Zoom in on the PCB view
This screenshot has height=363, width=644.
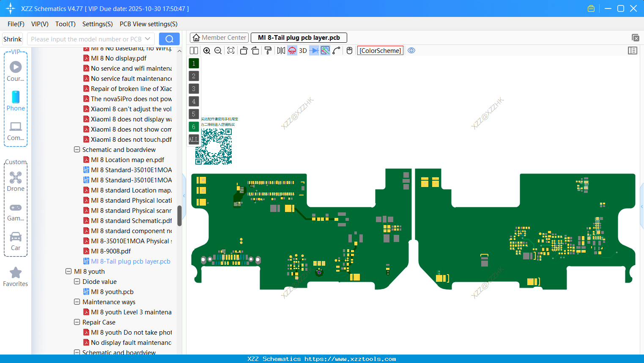coord(207,51)
